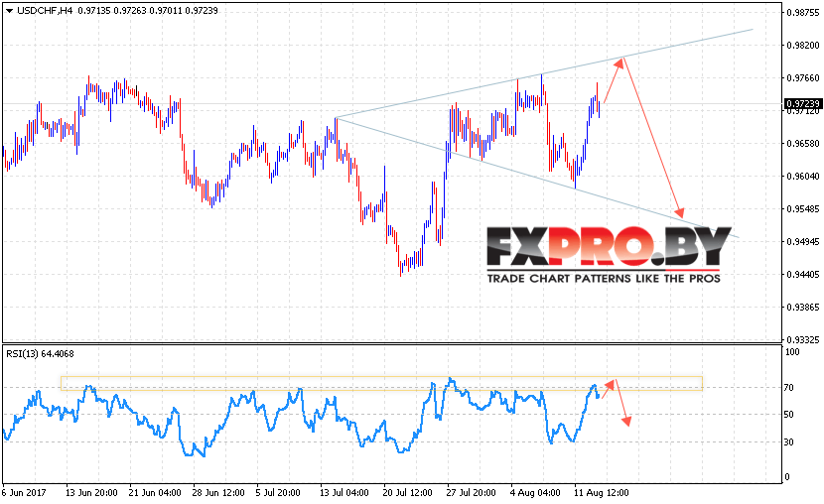The height and width of the screenshot is (504, 824).
Task: Click the 0.96040 price axis label
Action: click(x=803, y=177)
